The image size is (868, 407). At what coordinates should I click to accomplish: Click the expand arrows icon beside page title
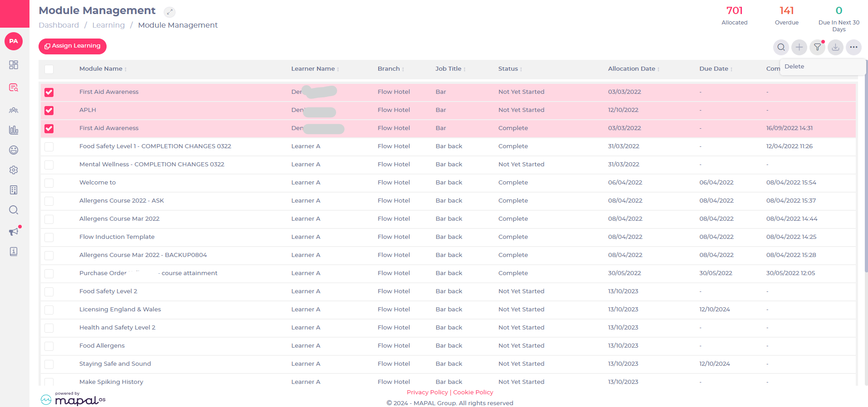[170, 12]
